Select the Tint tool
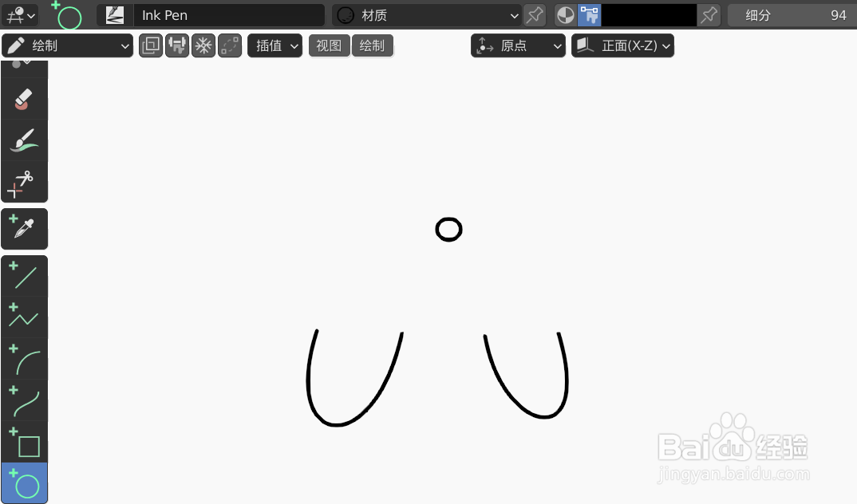 pos(24,140)
